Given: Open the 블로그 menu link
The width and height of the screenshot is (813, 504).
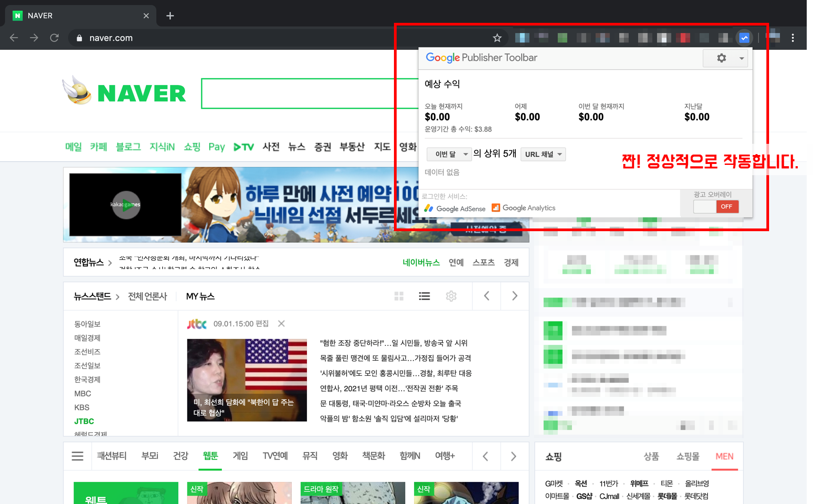Looking at the screenshot, I should (x=128, y=146).
